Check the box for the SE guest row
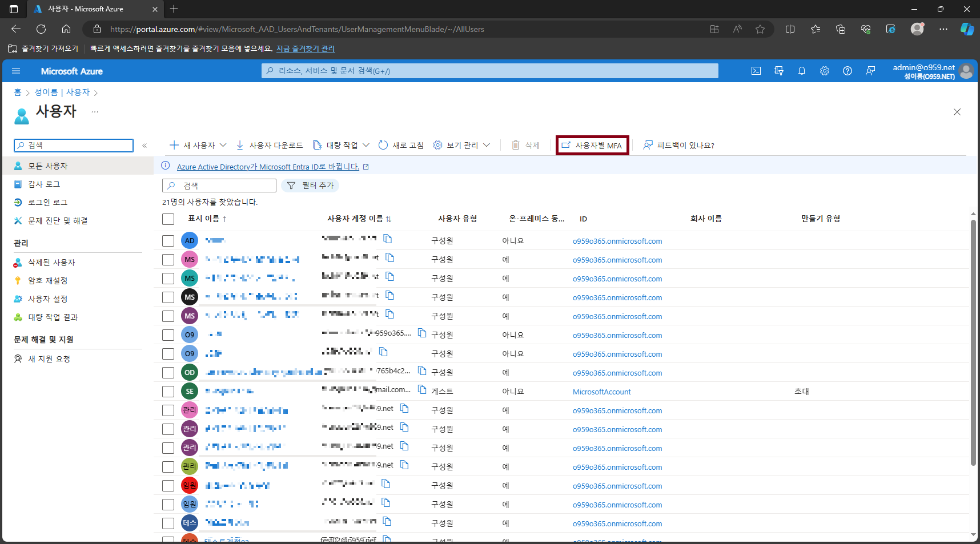This screenshot has height=544, width=980. 168,392
